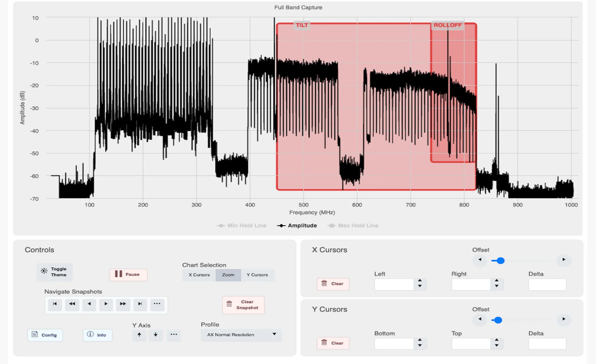Increment the X Cursors Left value stepper
This screenshot has width=596, height=364.
pos(420,282)
